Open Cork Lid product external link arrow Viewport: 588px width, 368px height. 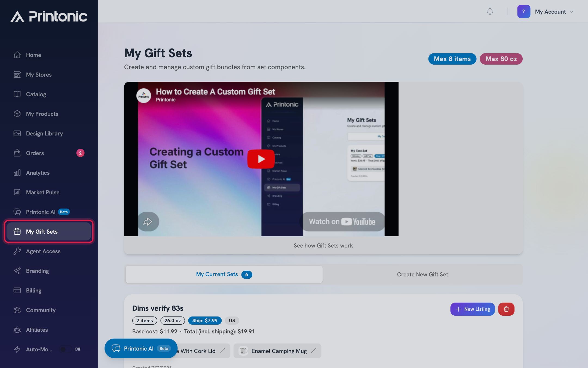point(223,350)
